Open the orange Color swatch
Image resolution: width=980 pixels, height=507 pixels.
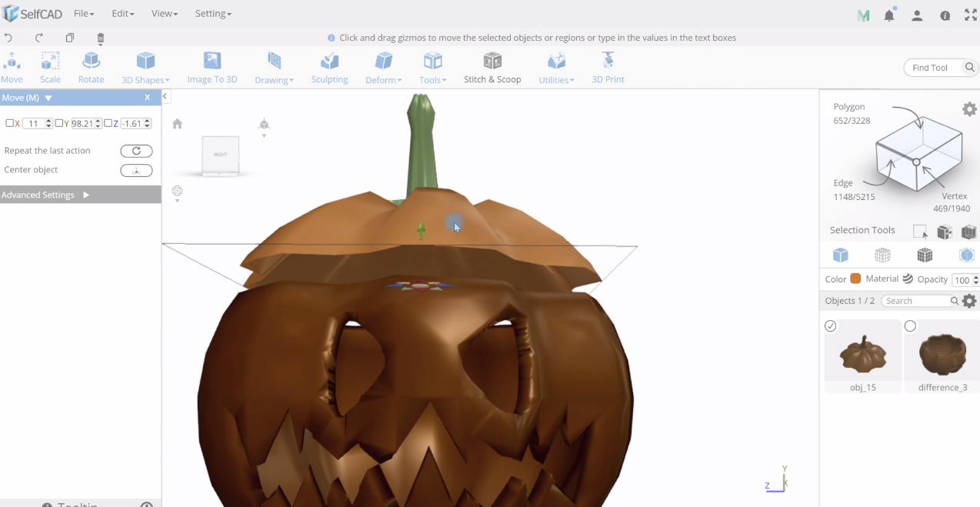pos(855,279)
